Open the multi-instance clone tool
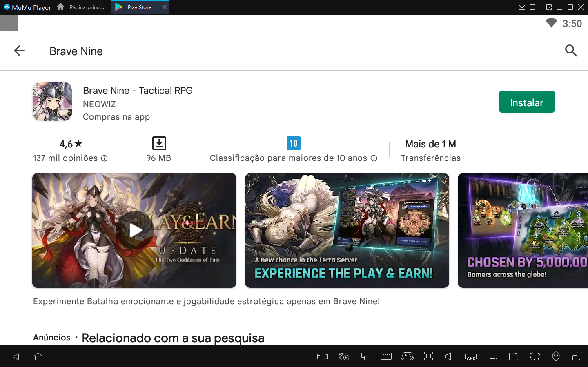The height and width of the screenshot is (367, 588). pyautogui.click(x=365, y=356)
